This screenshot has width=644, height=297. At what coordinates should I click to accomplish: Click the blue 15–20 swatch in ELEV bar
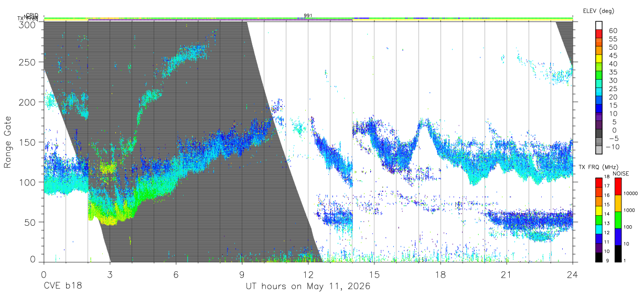coord(599,101)
